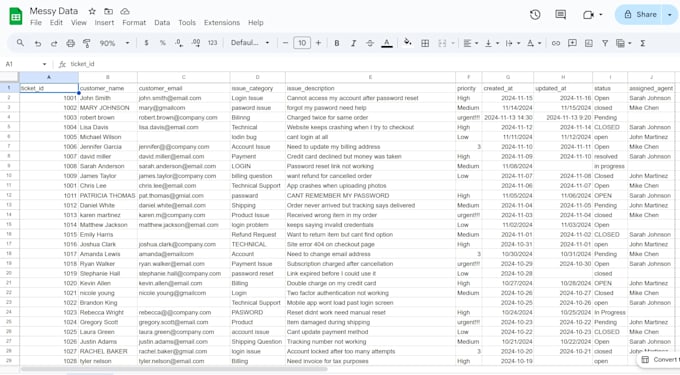This screenshot has width=680, height=375.
Task: Click the Convert button at bottom right
Action: [660, 359]
